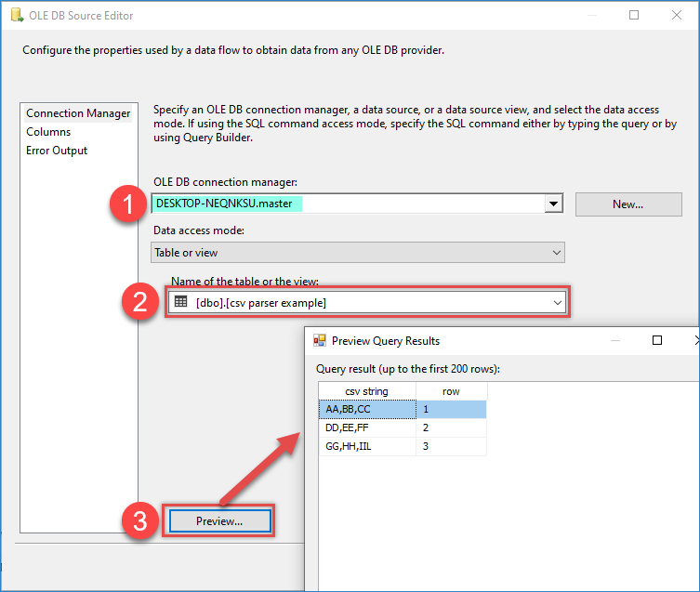This screenshot has height=592, width=700.
Task: Click the Preview Query Results window icon
Action: (x=320, y=341)
